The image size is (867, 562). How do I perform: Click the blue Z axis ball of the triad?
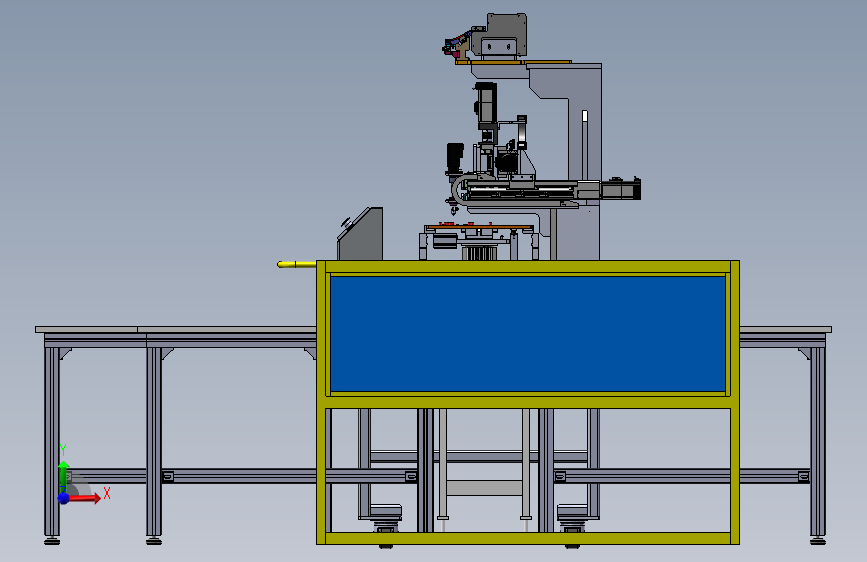64,498
